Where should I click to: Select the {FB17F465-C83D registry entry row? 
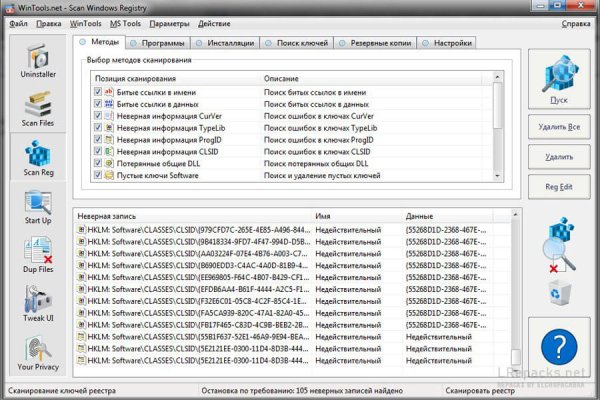[293, 325]
